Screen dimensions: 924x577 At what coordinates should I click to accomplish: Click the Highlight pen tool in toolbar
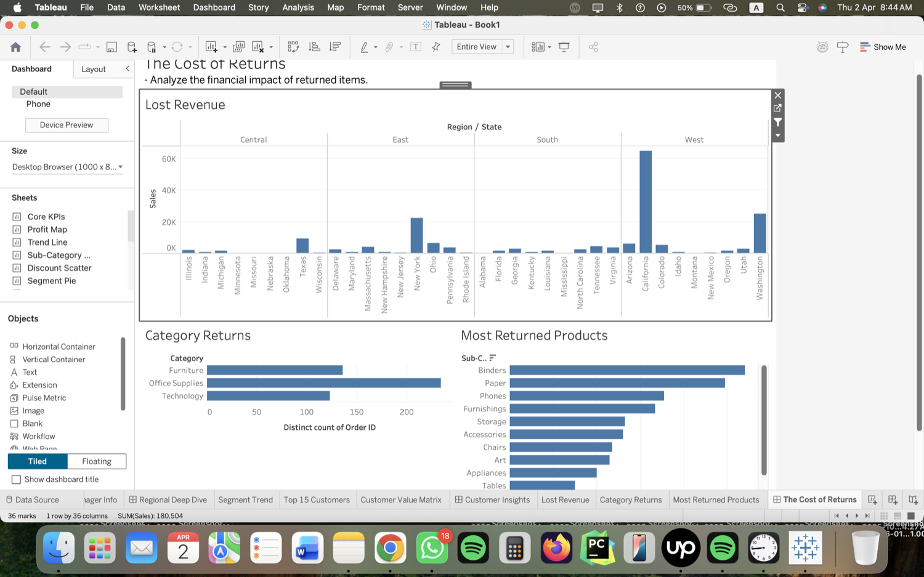pyautogui.click(x=364, y=47)
